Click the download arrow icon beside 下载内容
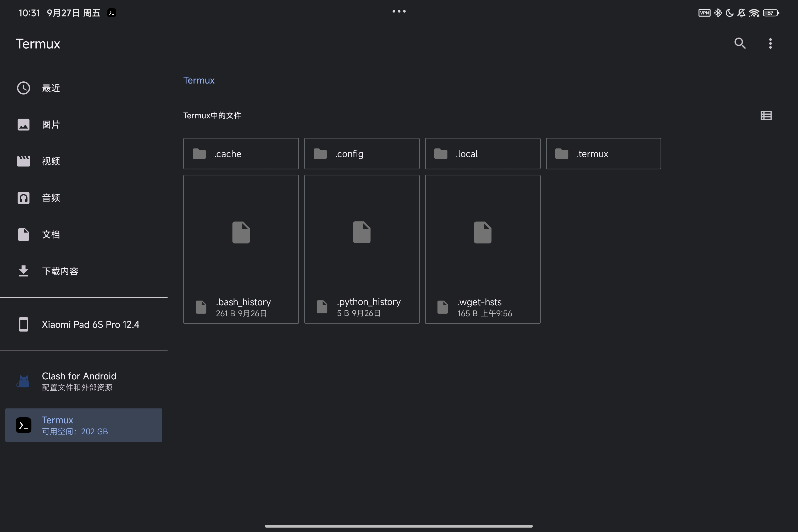Screen dimensions: 798x532 point(23,271)
